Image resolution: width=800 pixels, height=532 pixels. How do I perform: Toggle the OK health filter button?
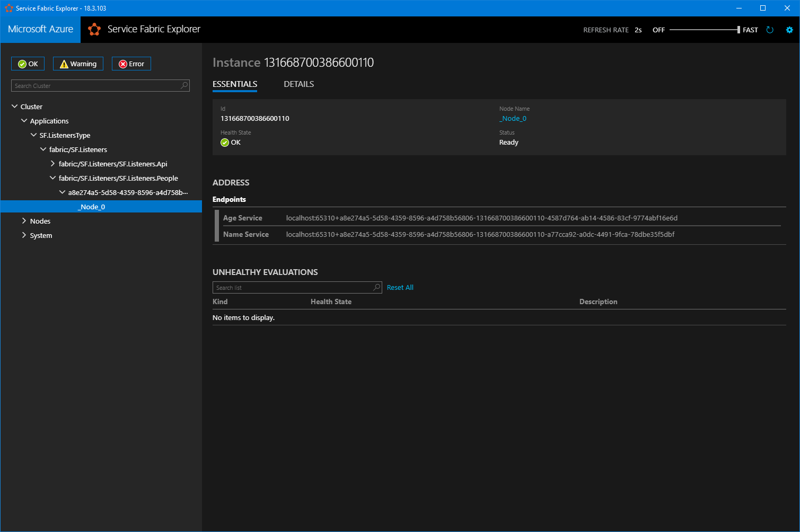(28, 64)
